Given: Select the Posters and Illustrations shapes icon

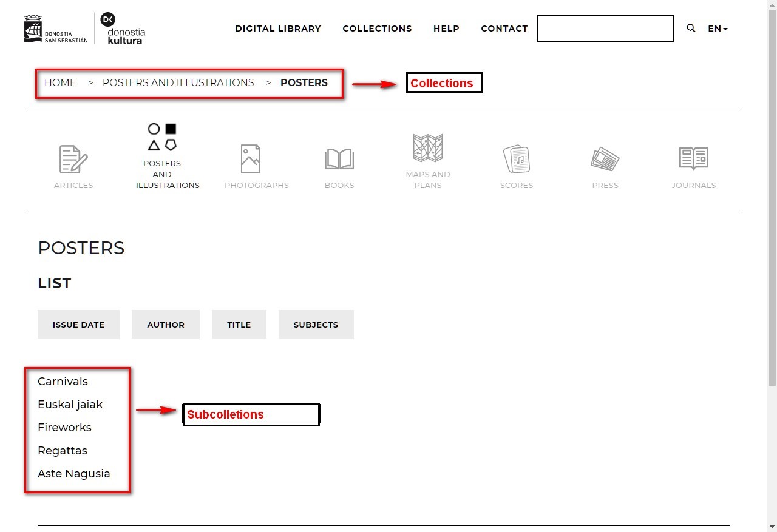Looking at the screenshot, I should pos(162,137).
